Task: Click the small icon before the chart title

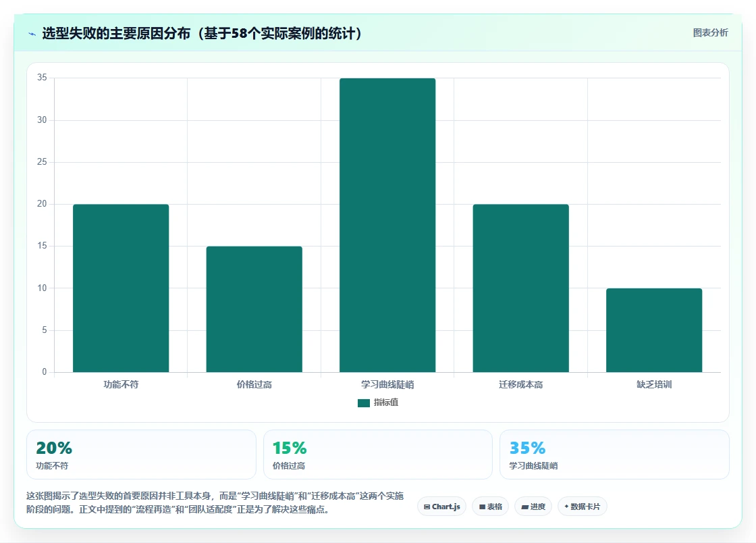Action: [x=32, y=34]
